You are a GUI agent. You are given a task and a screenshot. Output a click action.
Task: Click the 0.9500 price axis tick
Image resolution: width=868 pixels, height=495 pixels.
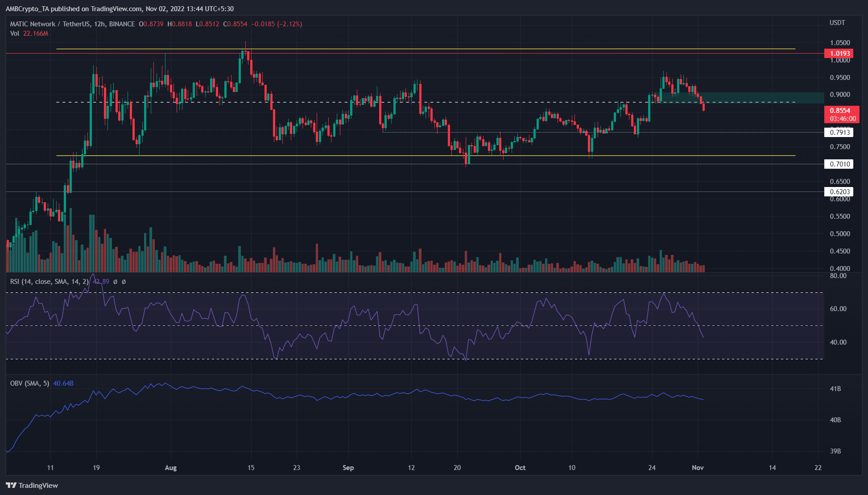(840, 78)
